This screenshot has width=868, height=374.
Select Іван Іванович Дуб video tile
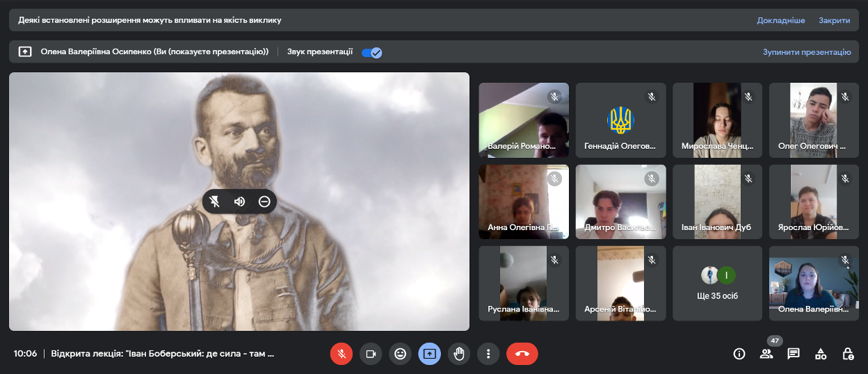(x=717, y=202)
